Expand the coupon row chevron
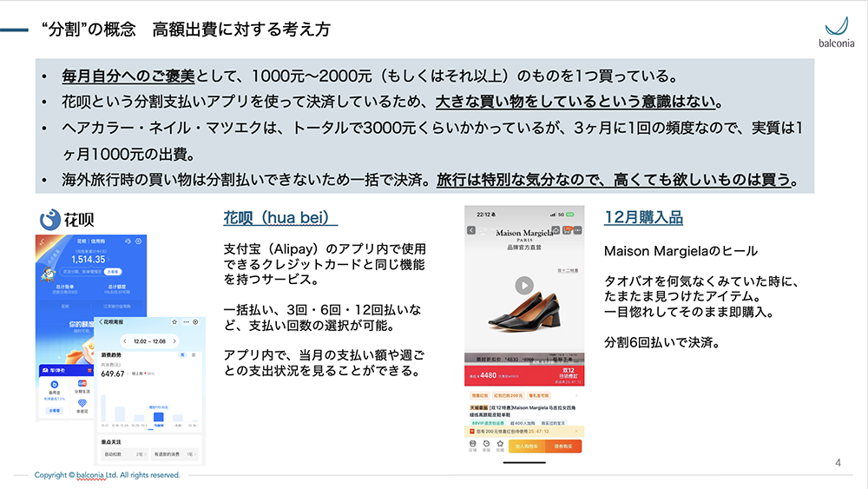Screen dimensions: 868x489 click(576, 395)
